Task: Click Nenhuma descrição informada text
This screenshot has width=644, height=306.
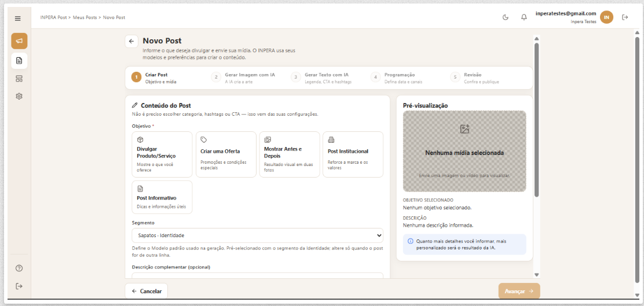Action: 438,225
